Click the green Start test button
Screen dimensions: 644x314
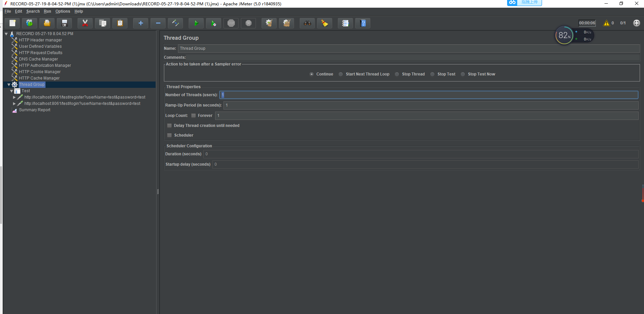(x=196, y=23)
